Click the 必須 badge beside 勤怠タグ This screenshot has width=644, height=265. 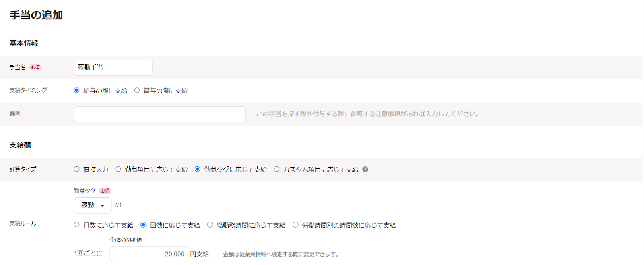(105, 191)
